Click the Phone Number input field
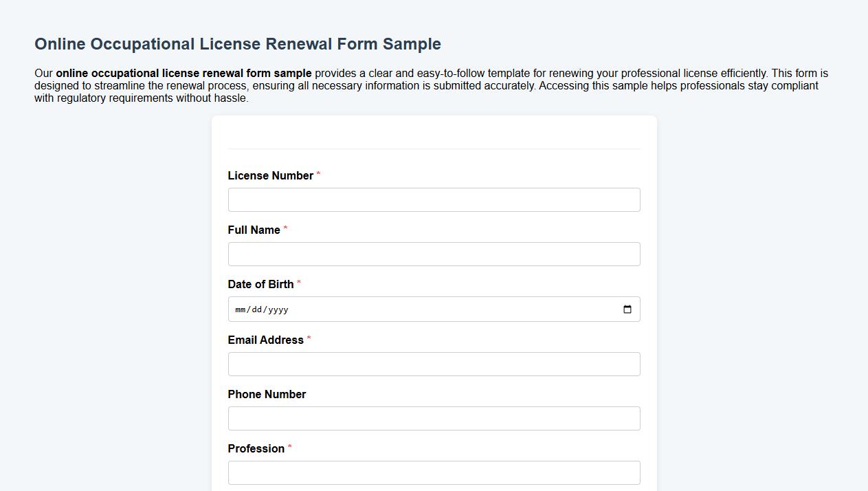The width and height of the screenshot is (868, 491). [434, 418]
